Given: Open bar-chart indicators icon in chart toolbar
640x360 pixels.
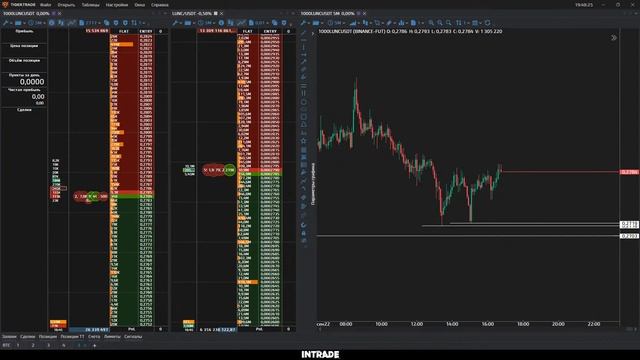Looking at the screenshot, I should point(401,23).
